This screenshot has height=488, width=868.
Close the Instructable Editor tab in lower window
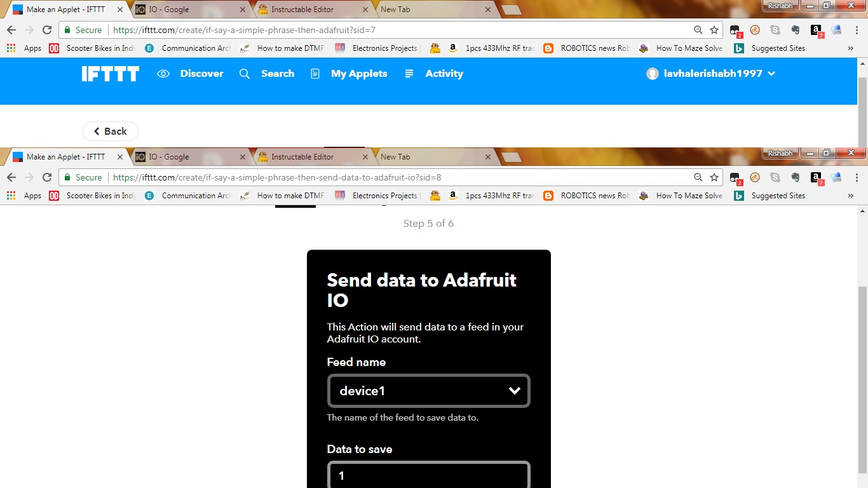365,157
